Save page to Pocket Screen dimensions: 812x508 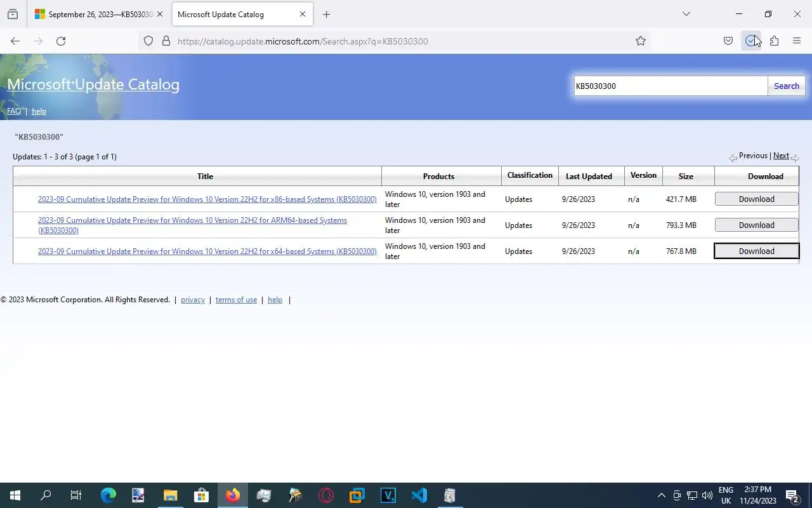click(728, 41)
